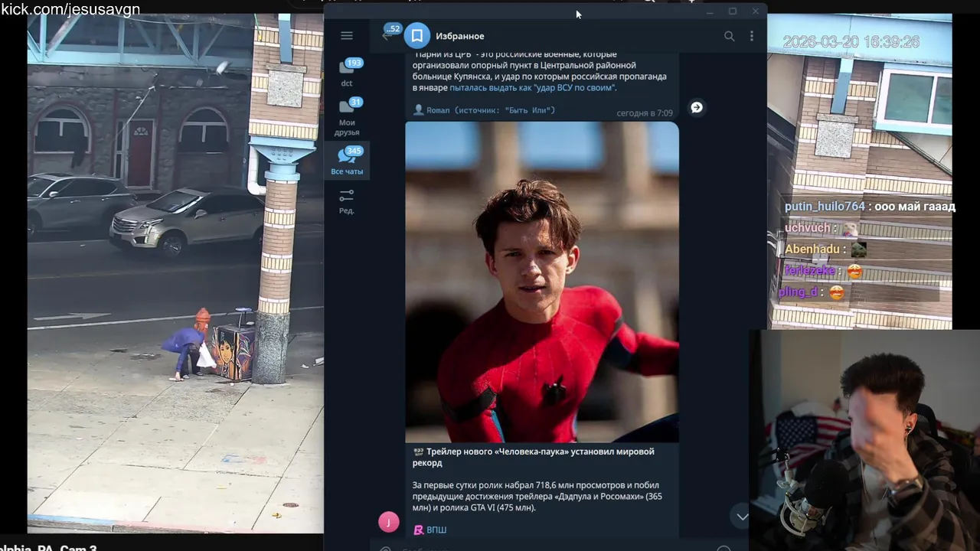Click headline Трейлер нового «Человека-паука» установил мировой рекорд
980x551 pixels.
(533, 457)
